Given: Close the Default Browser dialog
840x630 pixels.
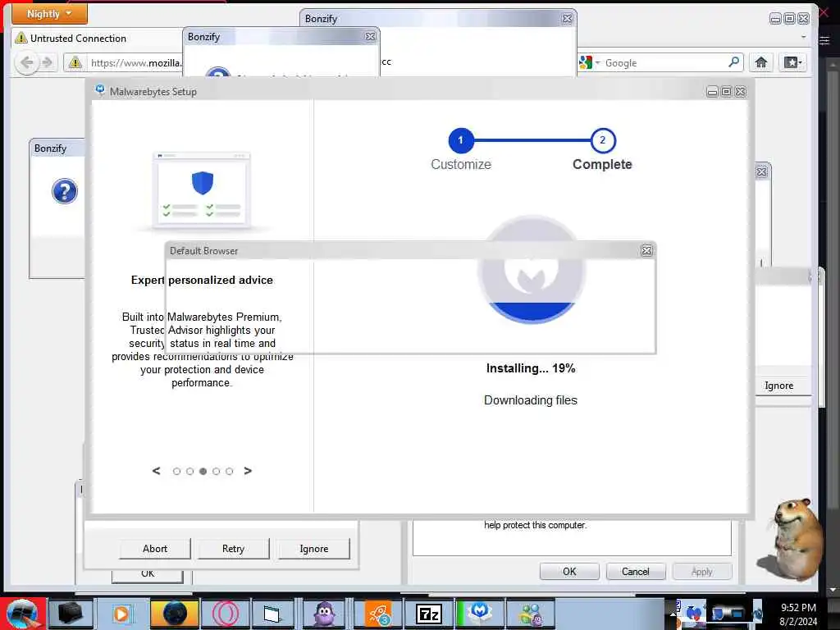Looking at the screenshot, I should pos(646,250).
